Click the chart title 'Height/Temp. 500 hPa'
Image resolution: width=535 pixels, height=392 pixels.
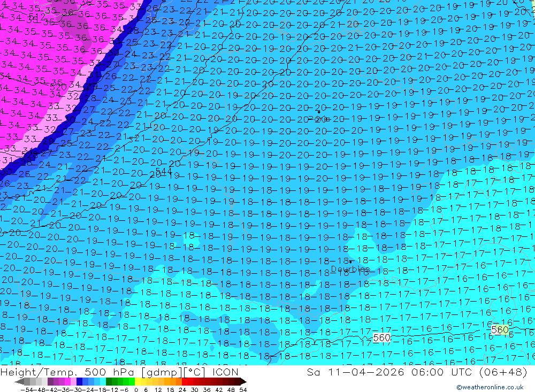pos(67,372)
